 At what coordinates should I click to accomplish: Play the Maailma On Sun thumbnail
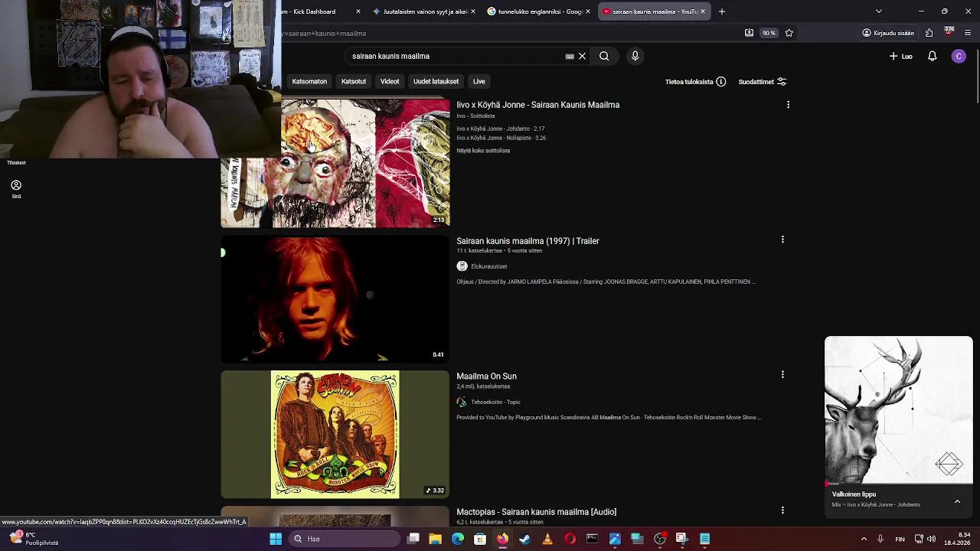point(335,434)
